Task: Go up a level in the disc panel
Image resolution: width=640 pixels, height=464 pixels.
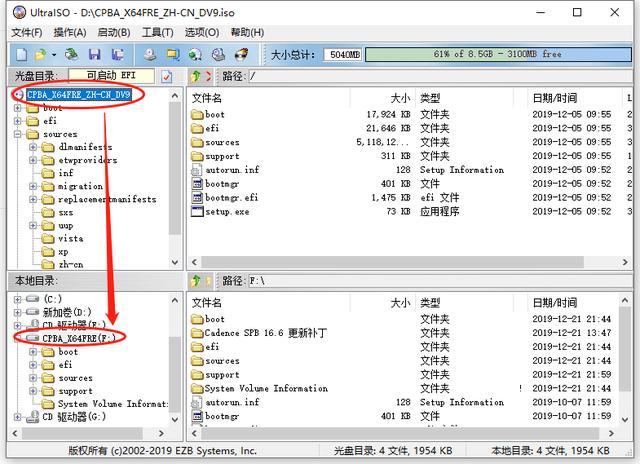Action: pos(196,76)
